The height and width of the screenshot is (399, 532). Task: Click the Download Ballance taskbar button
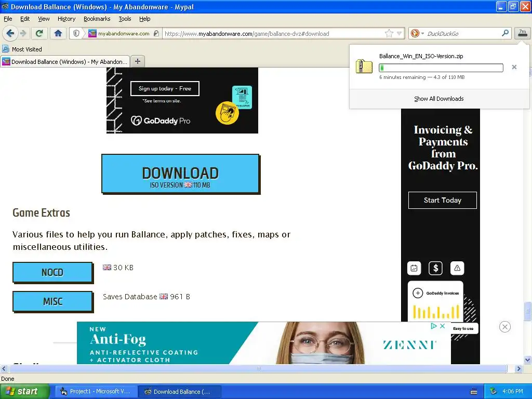[179, 392]
